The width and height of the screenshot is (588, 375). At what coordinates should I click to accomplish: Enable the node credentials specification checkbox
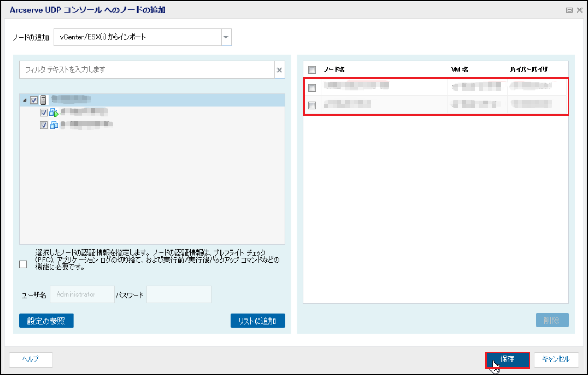23,265
